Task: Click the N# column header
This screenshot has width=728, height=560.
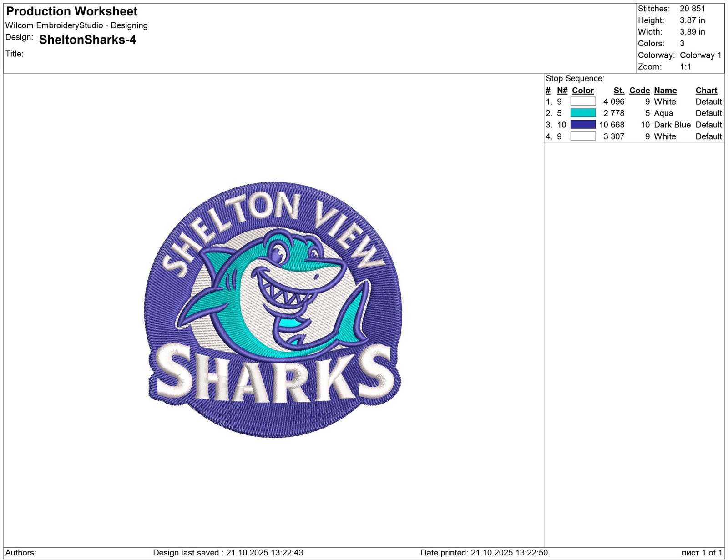Action: pos(562,91)
